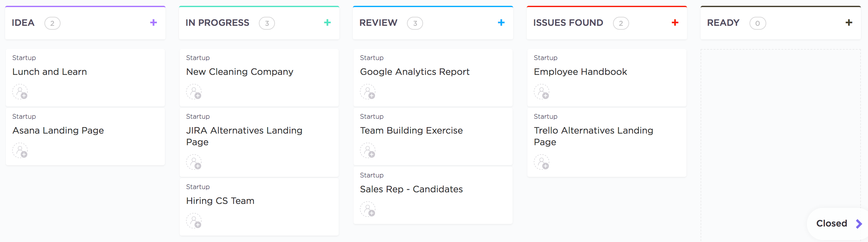Assign a user to Lunch and Learn
The height and width of the screenshot is (242, 868).
click(x=20, y=92)
